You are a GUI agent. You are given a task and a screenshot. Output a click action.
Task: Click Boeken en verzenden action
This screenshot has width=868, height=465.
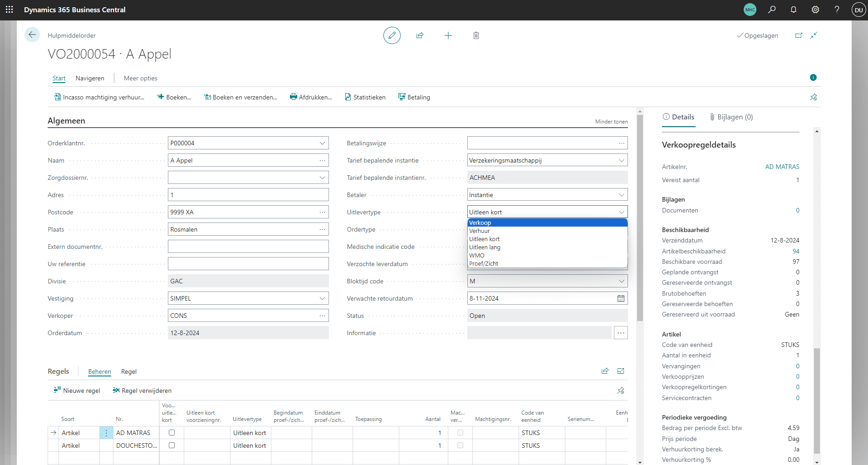[x=240, y=97]
